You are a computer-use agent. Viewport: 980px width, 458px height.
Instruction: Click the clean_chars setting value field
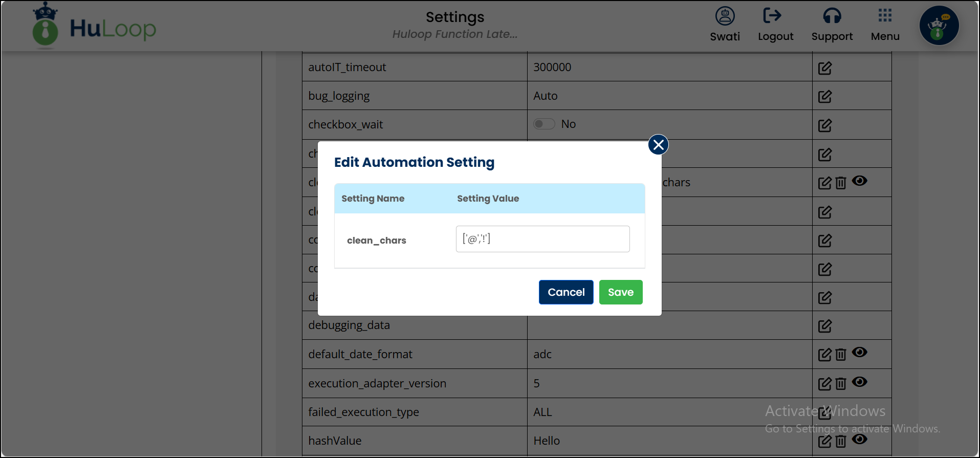coord(542,239)
